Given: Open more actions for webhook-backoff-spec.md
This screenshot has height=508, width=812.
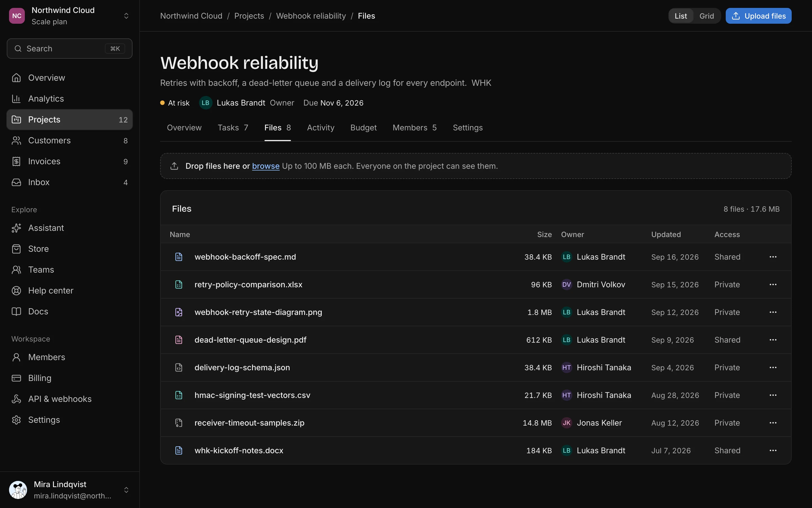Looking at the screenshot, I should pos(773,257).
